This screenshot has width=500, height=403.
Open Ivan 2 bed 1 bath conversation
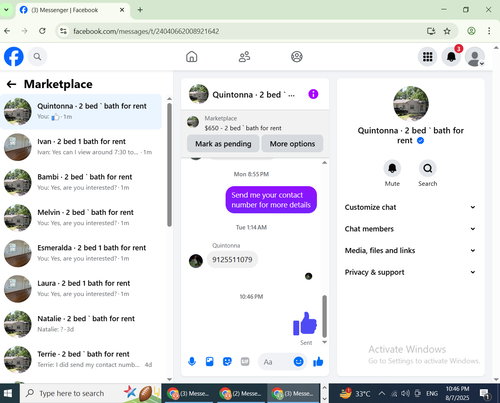(x=81, y=147)
